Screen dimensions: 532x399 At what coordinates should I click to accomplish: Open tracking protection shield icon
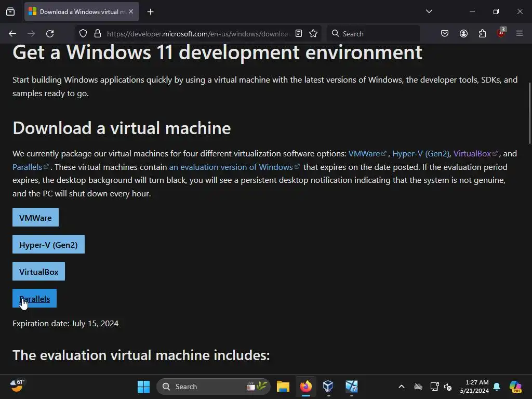(x=83, y=34)
